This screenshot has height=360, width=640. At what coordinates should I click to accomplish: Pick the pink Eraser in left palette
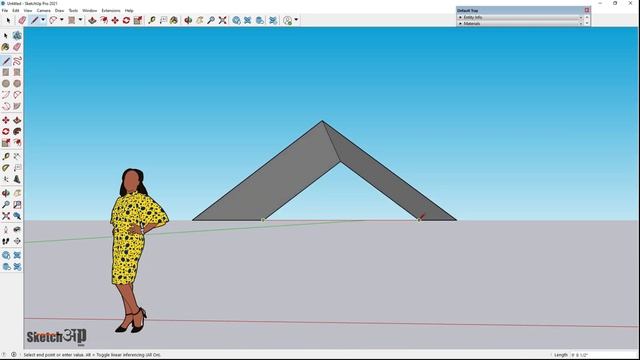pyautogui.click(x=17, y=47)
